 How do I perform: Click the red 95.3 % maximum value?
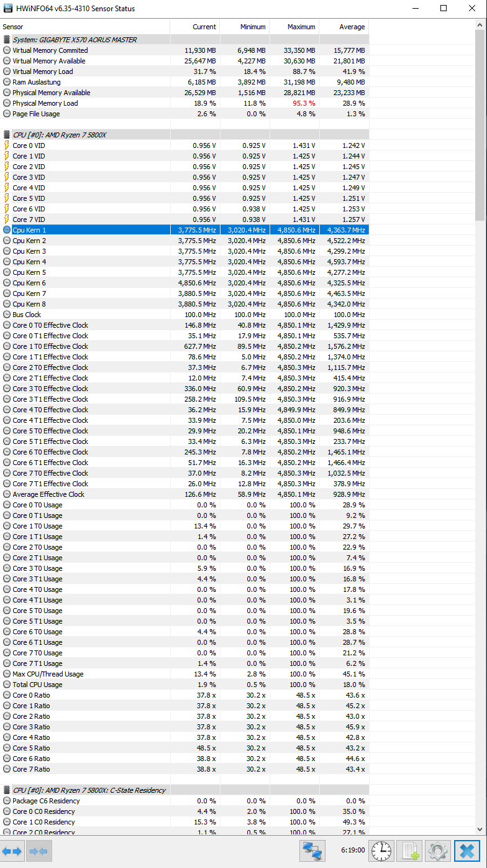[x=304, y=103]
